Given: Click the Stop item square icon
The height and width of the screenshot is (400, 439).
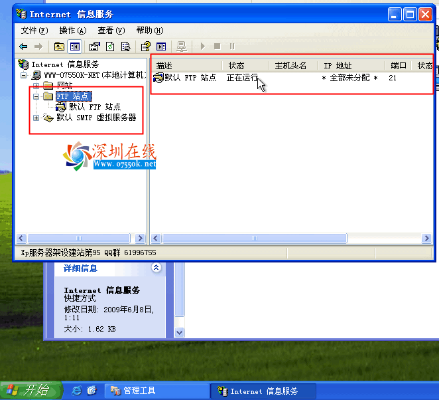Looking at the screenshot, I should point(217,46).
